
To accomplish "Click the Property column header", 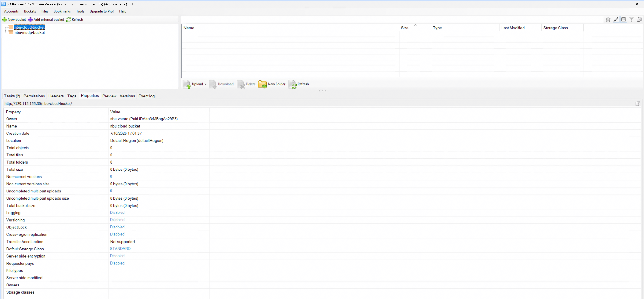I will point(56,112).
